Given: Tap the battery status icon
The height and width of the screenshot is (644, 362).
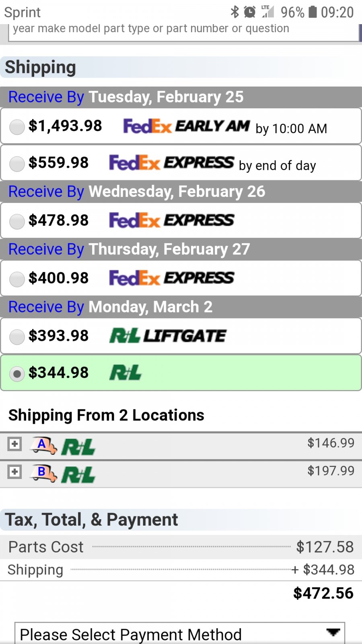Looking at the screenshot, I should tap(313, 12).
